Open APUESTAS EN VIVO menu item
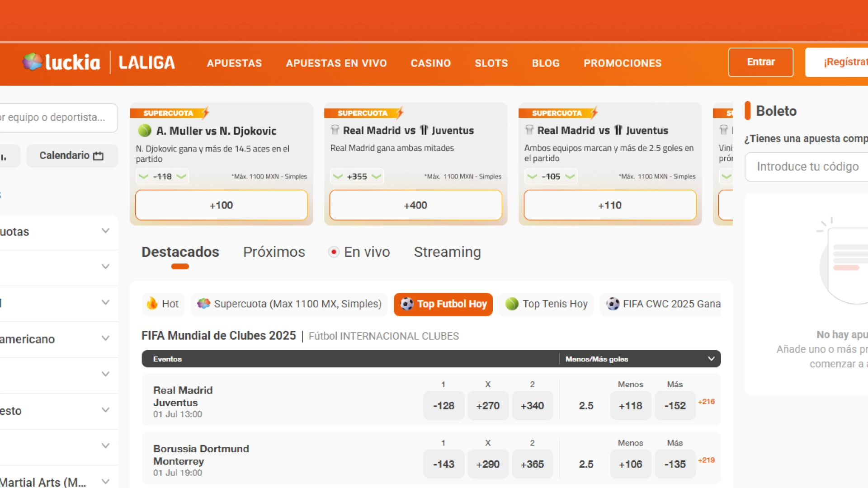This screenshot has height=488, width=868. 336,63
